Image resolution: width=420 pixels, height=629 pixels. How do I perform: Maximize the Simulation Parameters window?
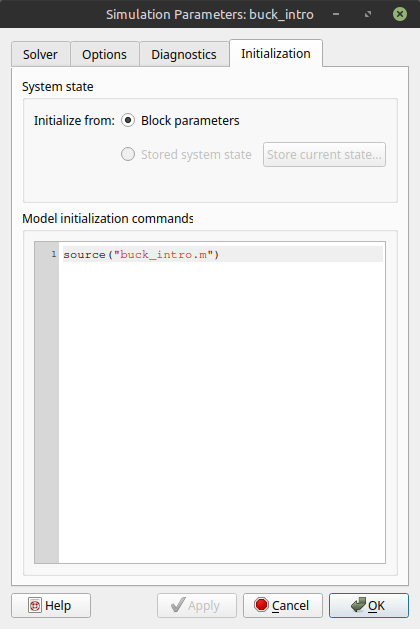tap(368, 14)
